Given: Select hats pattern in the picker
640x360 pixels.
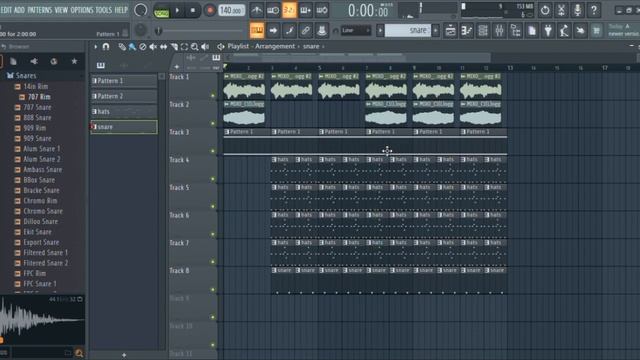Looking at the screenshot, I should click(124, 111).
